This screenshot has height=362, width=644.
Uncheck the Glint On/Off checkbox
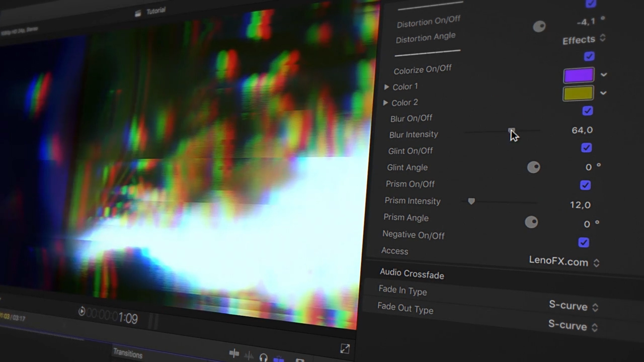coord(586,148)
